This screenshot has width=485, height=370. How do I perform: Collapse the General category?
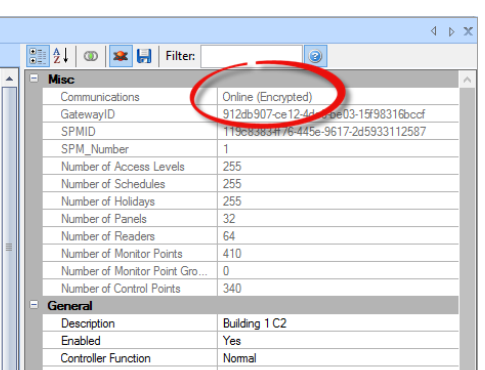pyautogui.click(x=34, y=305)
